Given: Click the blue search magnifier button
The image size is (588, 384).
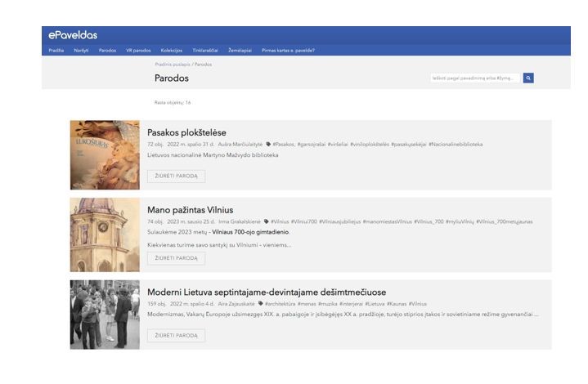Looking at the screenshot, I should click(528, 78).
